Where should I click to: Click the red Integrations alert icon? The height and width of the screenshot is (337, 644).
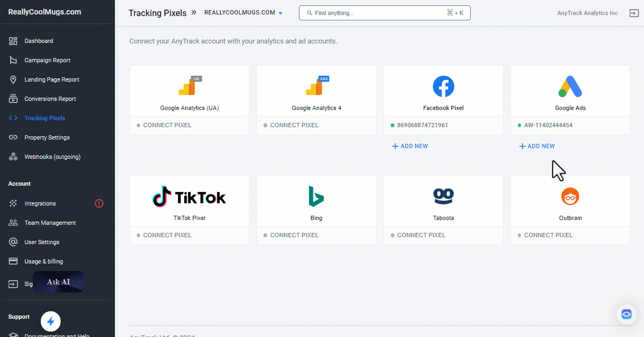point(99,203)
